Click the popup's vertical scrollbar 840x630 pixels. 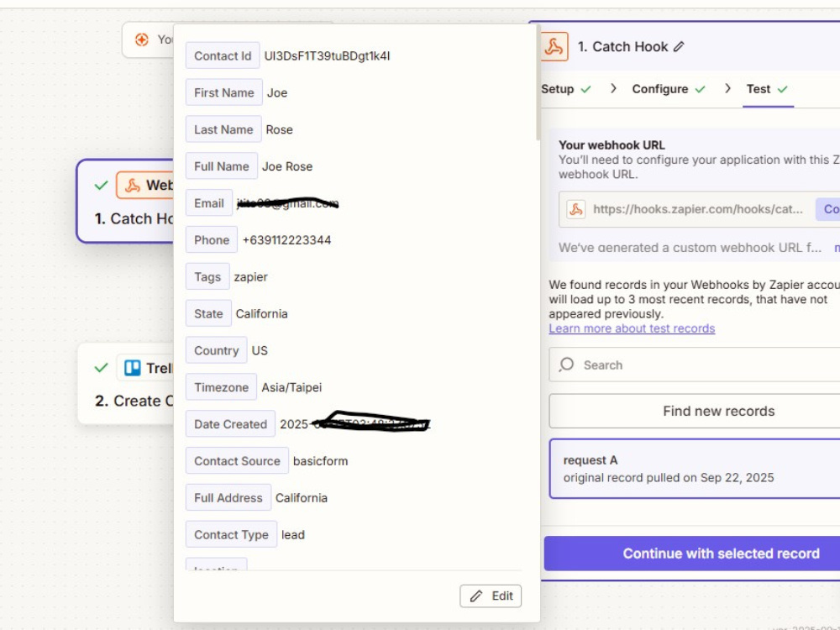[x=538, y=83]
